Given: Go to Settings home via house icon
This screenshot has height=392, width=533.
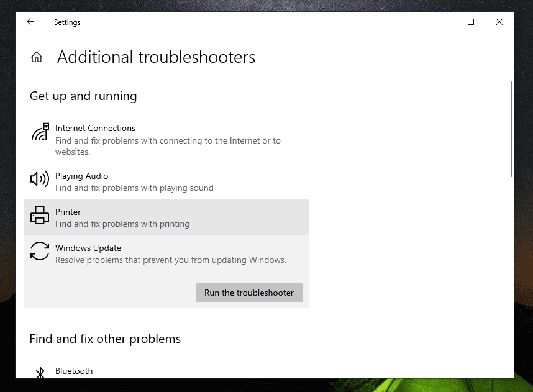Looking at the screenshot, I should pos(37,58).
